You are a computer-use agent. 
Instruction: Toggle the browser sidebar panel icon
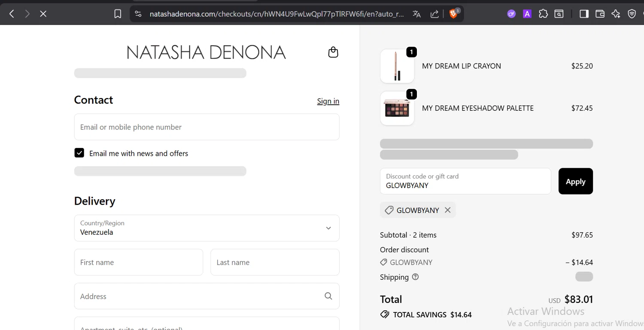pyautogui.click(x=584, y=14)
